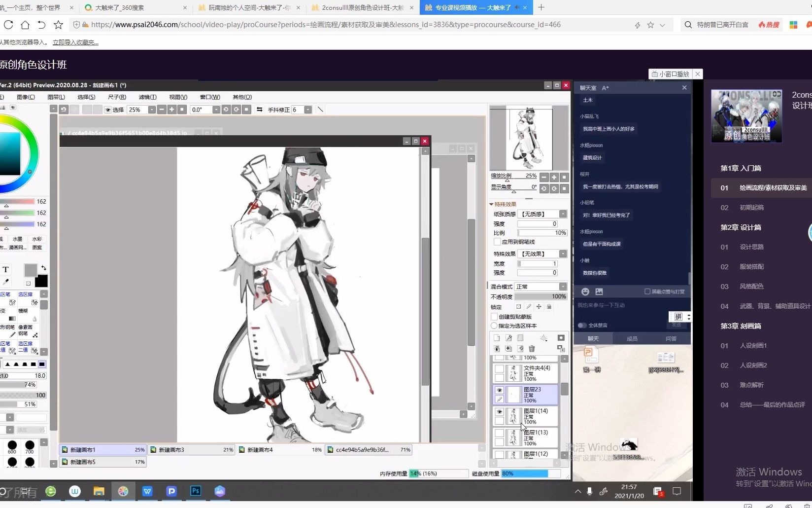Lock all layer properties icon
Screen dimensions: 812x508
pos(549,307)
